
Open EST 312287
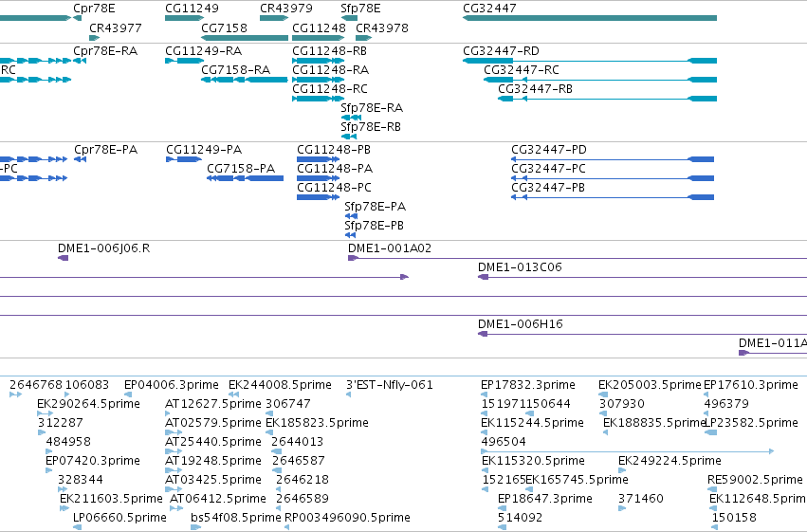click(60, 423)
